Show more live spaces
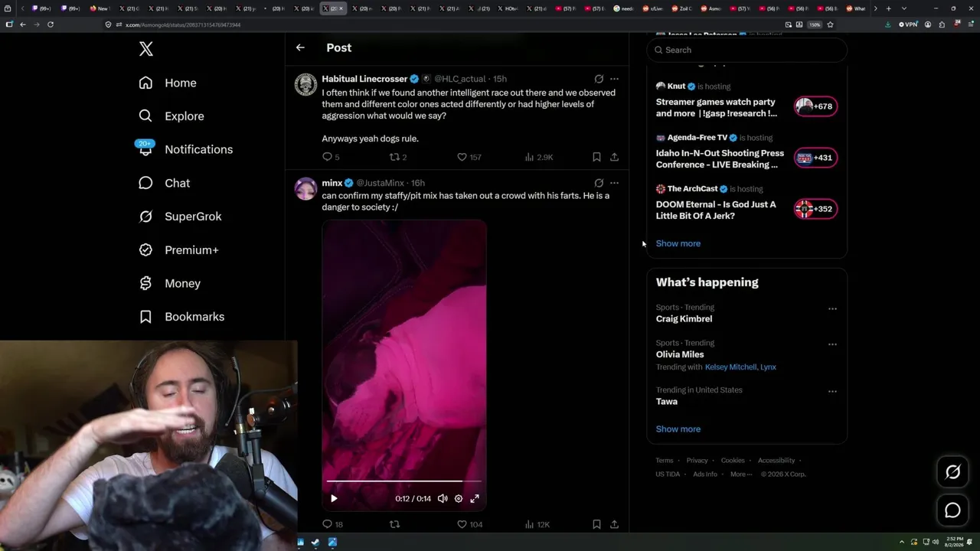The height and width of the screenshot is (551, 980). pyautogui.click(x=678, y=243)
